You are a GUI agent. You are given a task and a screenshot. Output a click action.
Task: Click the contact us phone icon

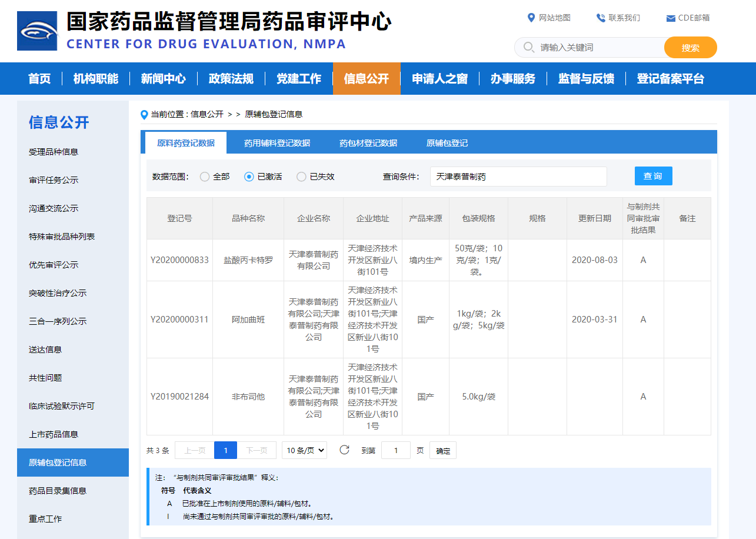(601, 18)
